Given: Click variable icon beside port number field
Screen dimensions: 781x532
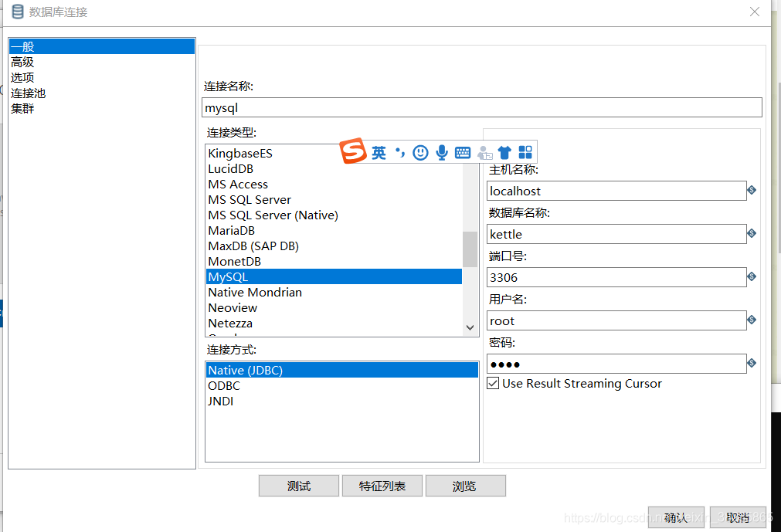Looking at the screenshot, I should [x=752, y=276].
